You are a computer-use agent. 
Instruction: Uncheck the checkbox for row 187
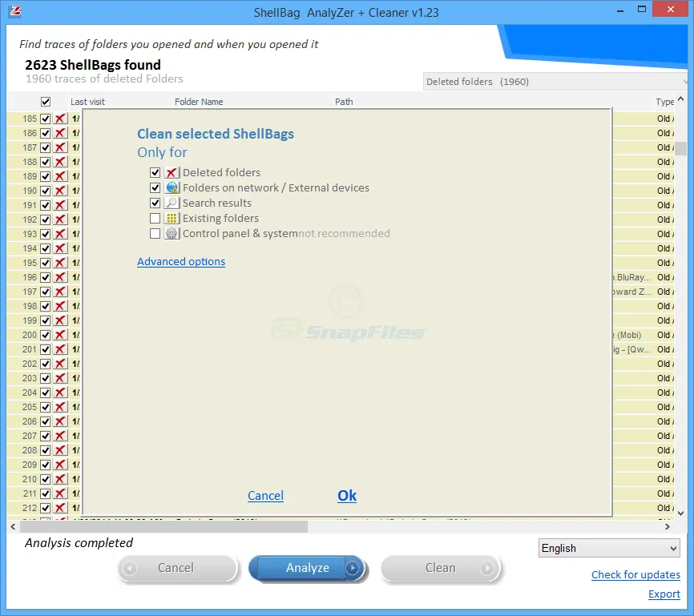[45, 147]
